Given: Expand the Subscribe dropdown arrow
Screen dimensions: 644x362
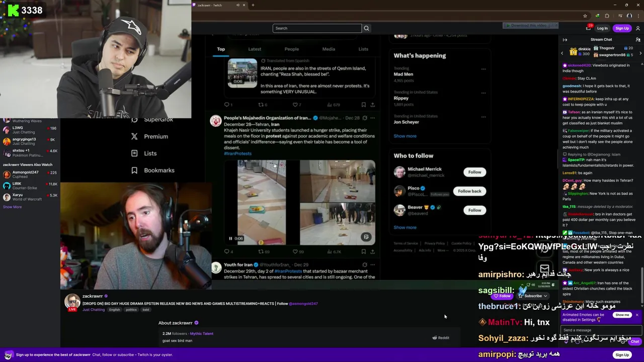Looking at the screenshot, I should pyautogui.click(x=545, y=296).
